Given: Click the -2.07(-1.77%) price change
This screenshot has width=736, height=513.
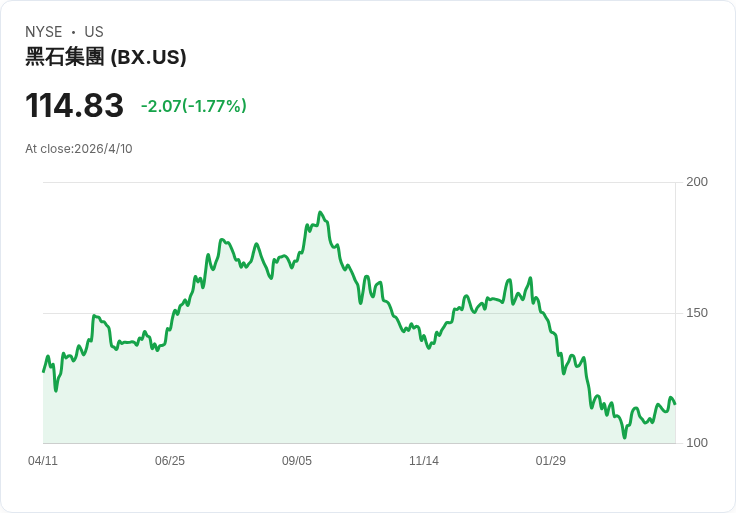Looking at the screenshot, I should [193, 106].
